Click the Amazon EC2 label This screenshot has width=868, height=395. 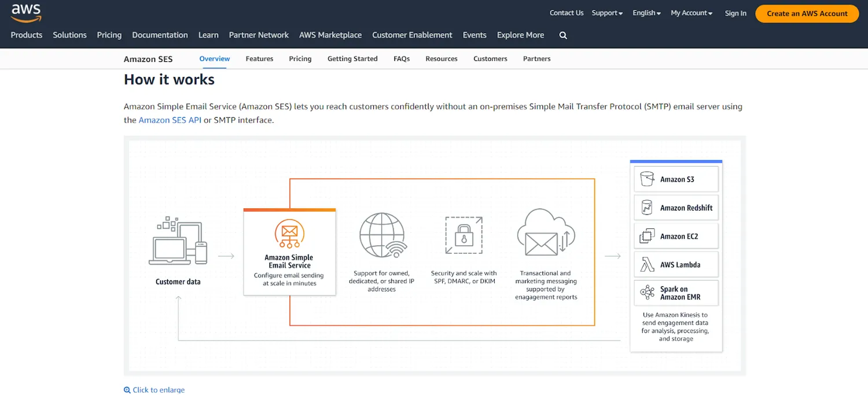[x=679, y=236]
